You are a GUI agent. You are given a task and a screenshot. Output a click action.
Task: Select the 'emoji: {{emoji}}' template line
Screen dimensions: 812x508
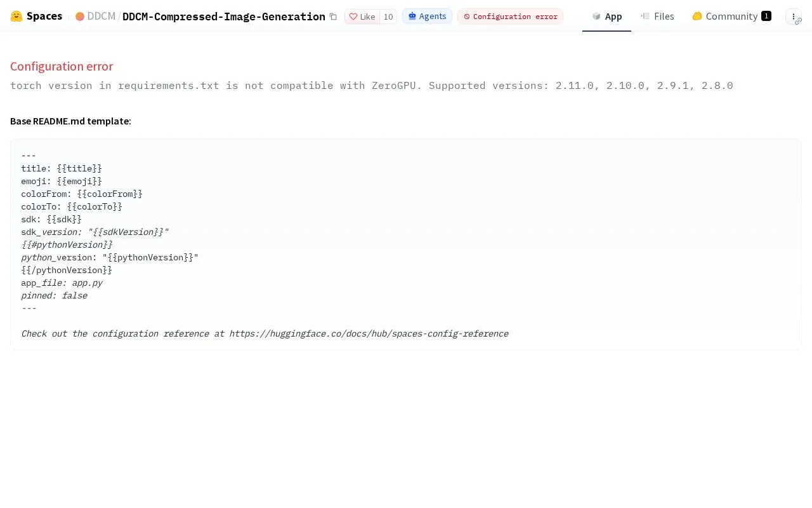point(62,181)
